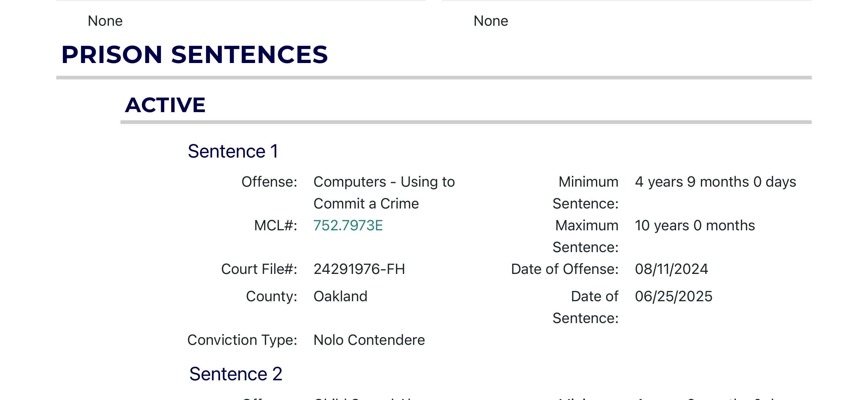Screen dimensions: 868x400
Task: Click the Nolo Contendere conviction type
Action: point(369,340)
